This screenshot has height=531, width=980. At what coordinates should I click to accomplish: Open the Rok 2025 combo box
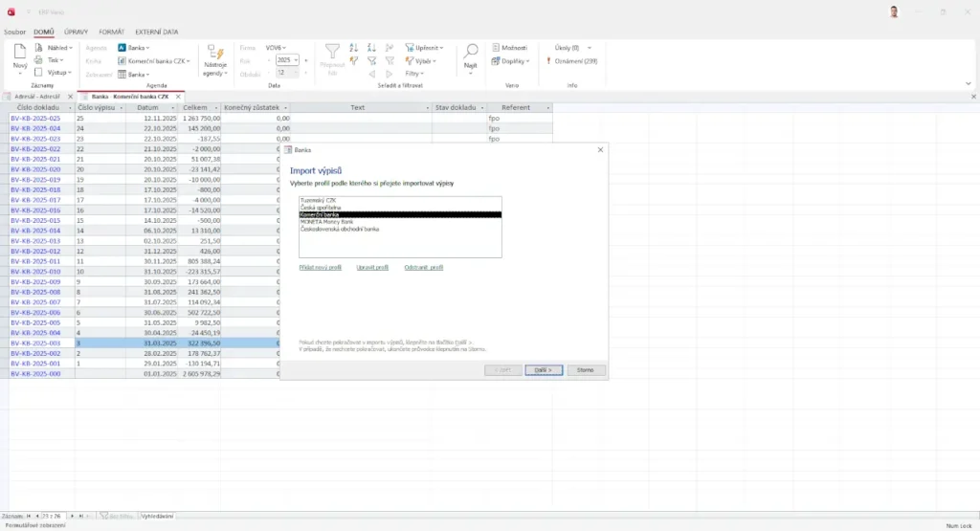(x=287, y=59)
